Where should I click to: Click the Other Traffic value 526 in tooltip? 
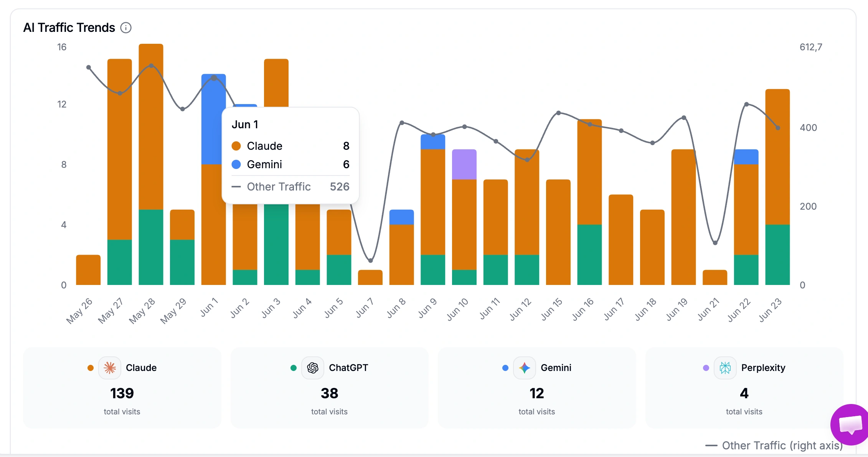[x=340, y=187]
